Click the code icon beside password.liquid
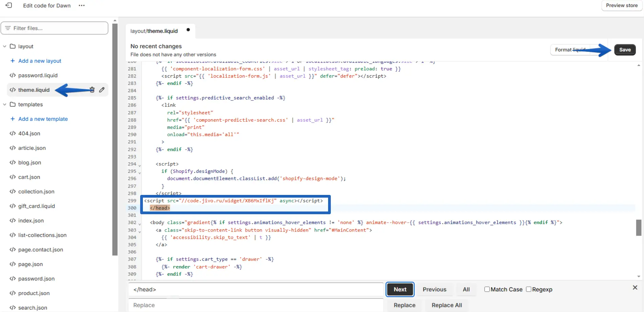 pos(13,75)
